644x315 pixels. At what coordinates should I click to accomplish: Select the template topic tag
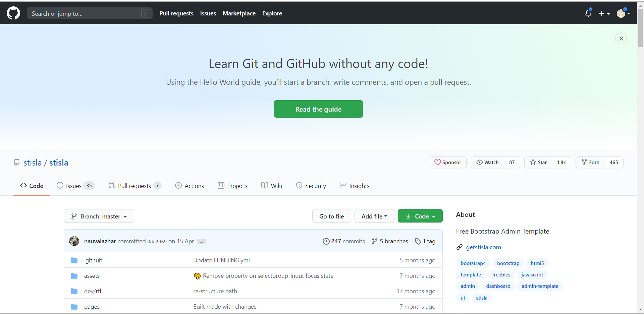pyautogui.click(x=471, y=275)
